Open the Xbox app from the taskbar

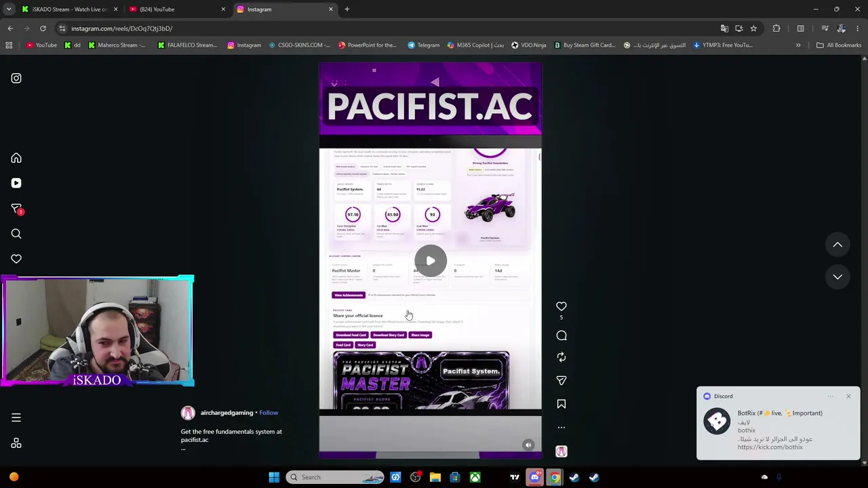[475, 477]
